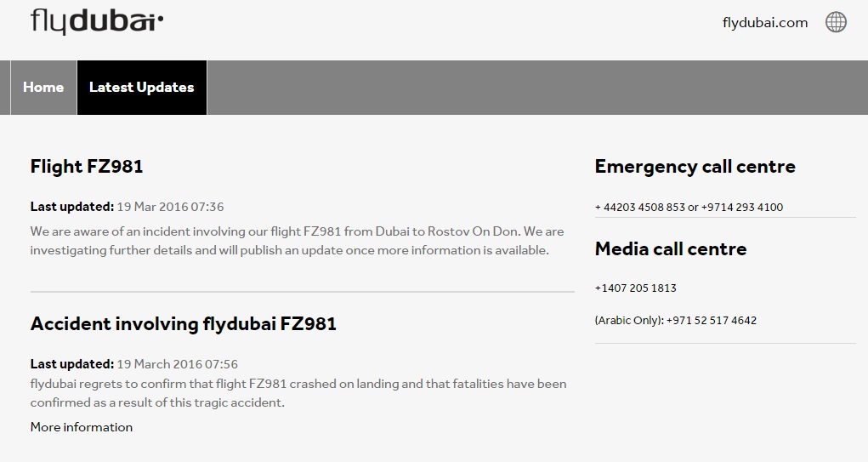Viewport: 868px width, 462px height.
Task: Click the flydubai logo
Action: [x=97, y=22]
